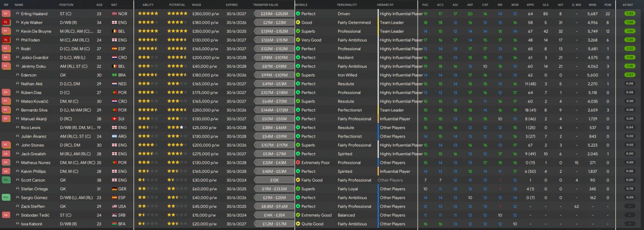The width and height of the screenshot is (644, 230).
Task: Click Slobodan Tedić's Balanced personality
Action: [346, 215]
